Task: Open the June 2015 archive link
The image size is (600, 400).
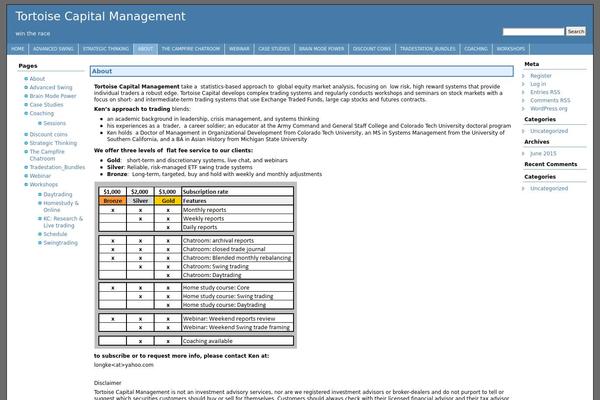Action: tap(543, 153)
